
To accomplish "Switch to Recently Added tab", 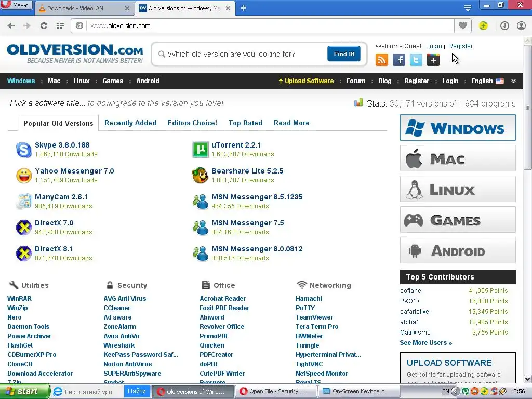I will tap(130, 123).
